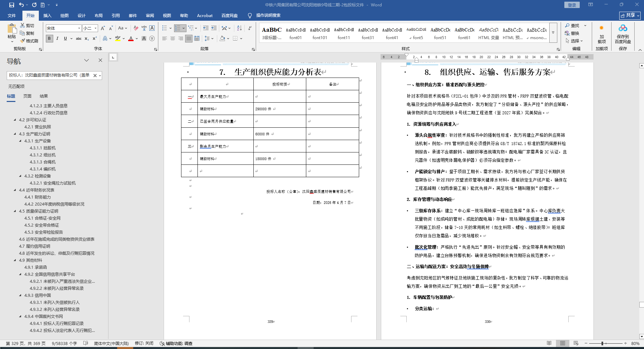Screen dimensions: 644x349
Task: Open the font name dropdown 宋体
Action: (x=79, y=28)
